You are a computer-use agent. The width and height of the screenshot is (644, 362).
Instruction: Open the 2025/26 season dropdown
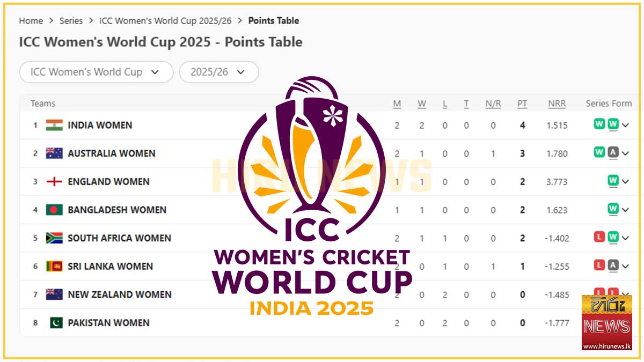tap(218, 72)
